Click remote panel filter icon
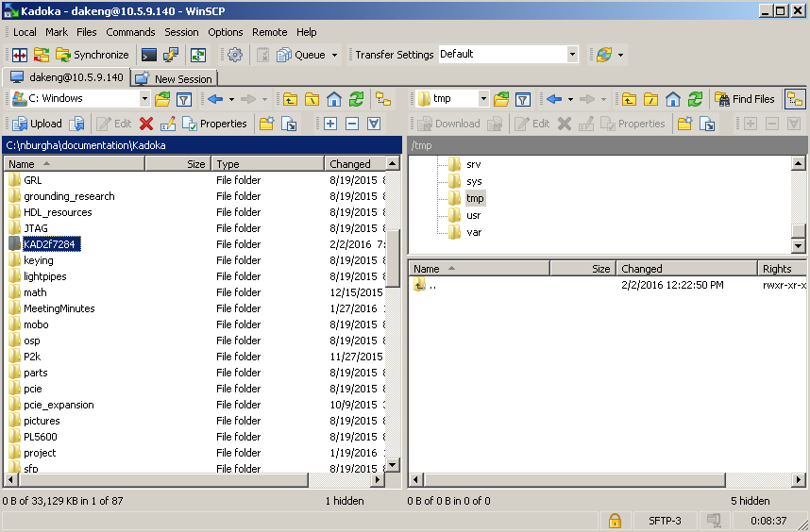The image size is (810, 532). (x=523, y=99)
